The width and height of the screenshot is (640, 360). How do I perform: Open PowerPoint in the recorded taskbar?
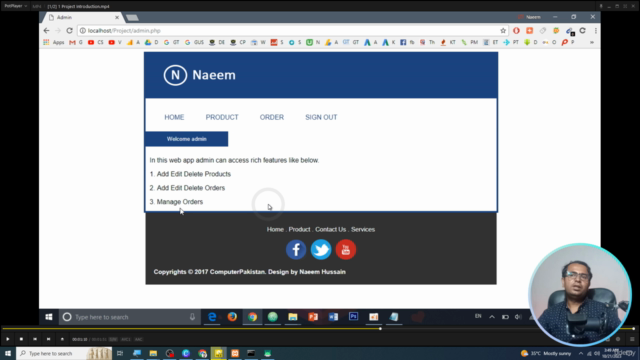pyautogui.click(x=313, y=317)
